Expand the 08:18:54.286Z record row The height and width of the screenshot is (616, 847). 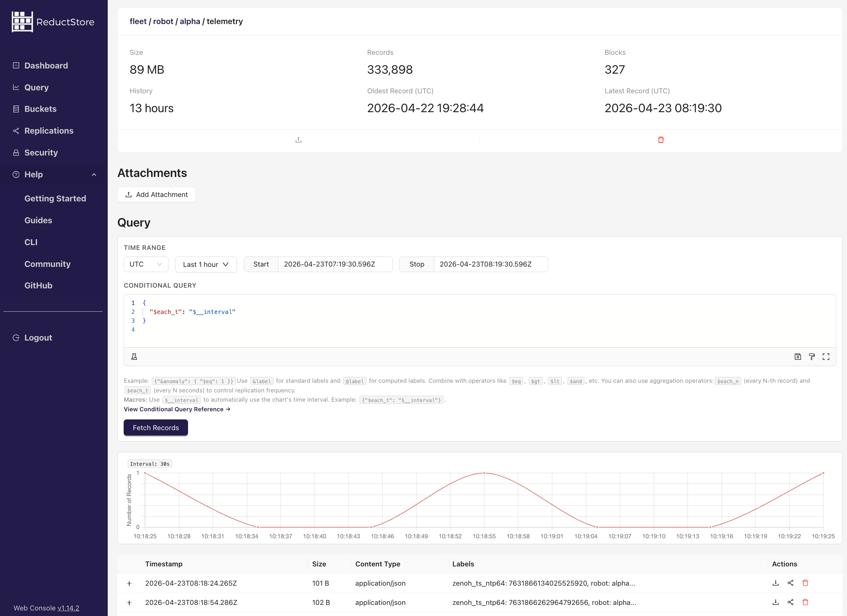click(x=129, y=603)
